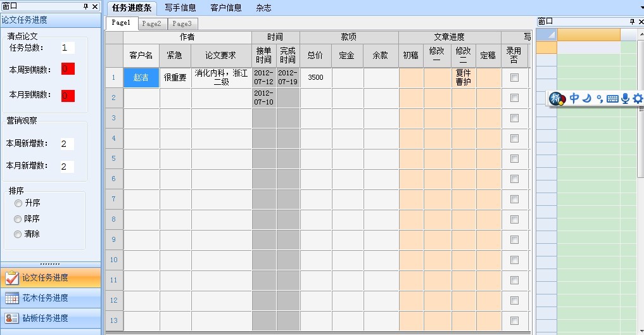Click the 紧急 column header
Screen dimensions: 644x335
point(175,56)
